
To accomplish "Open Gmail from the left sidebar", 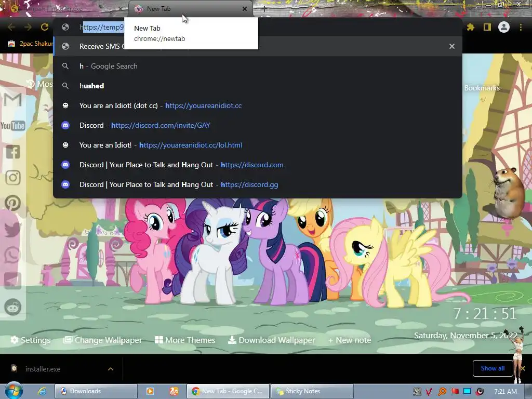I will (13, 100).
